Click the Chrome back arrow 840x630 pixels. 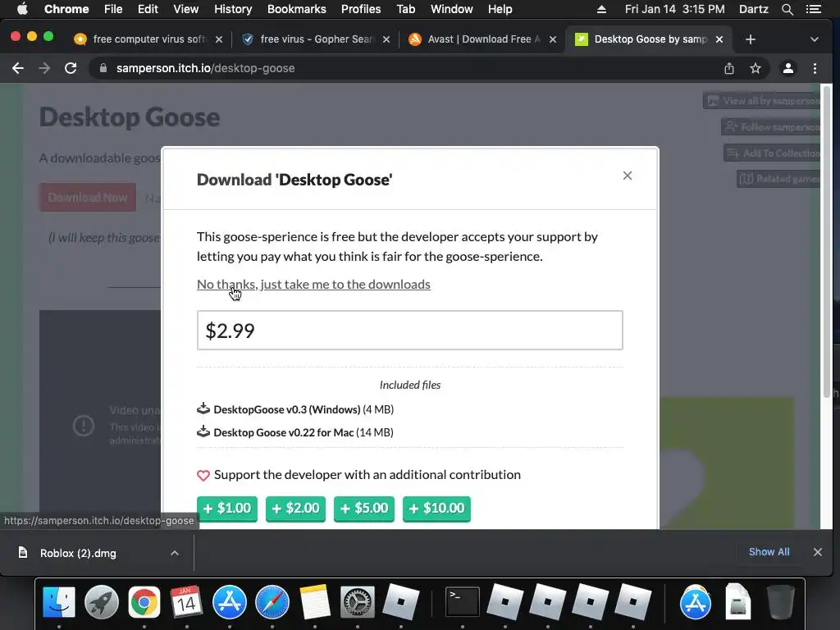point(18,68)
